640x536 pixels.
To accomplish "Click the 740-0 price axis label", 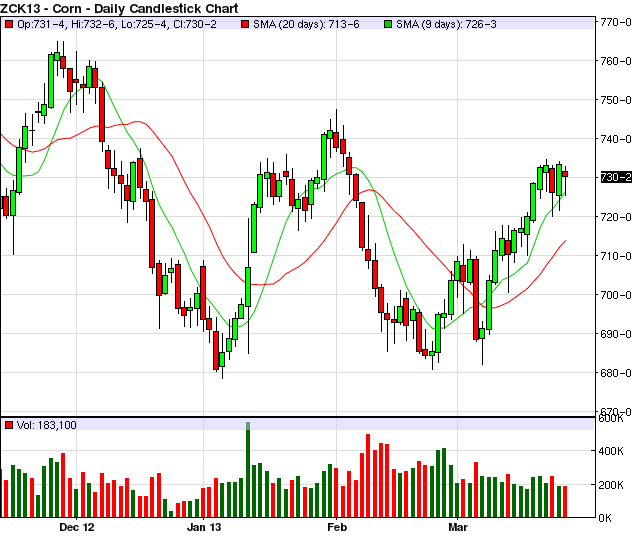I will pyautogui.click(x=616, y=139).
